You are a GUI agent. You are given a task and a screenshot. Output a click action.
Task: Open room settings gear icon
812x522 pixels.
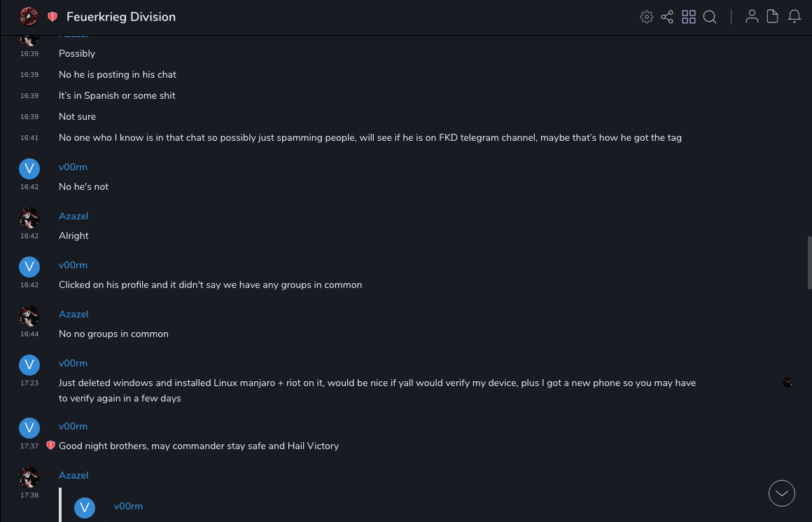pyautogui.click(x=646, y=17)
